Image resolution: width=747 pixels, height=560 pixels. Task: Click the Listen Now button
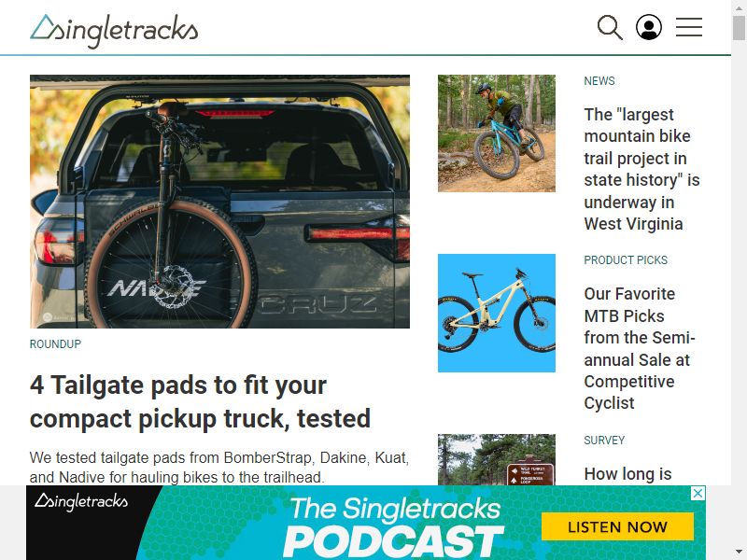click(617, 526)
